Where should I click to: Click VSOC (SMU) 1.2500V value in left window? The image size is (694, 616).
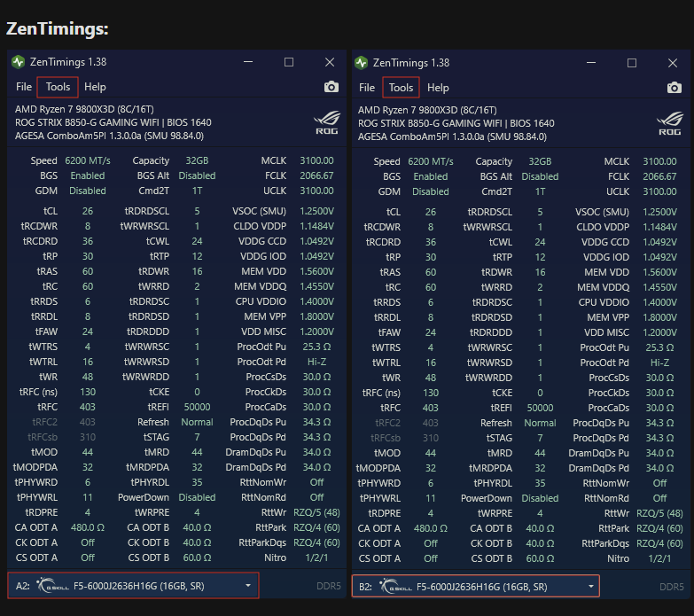[x=316, y=211]
